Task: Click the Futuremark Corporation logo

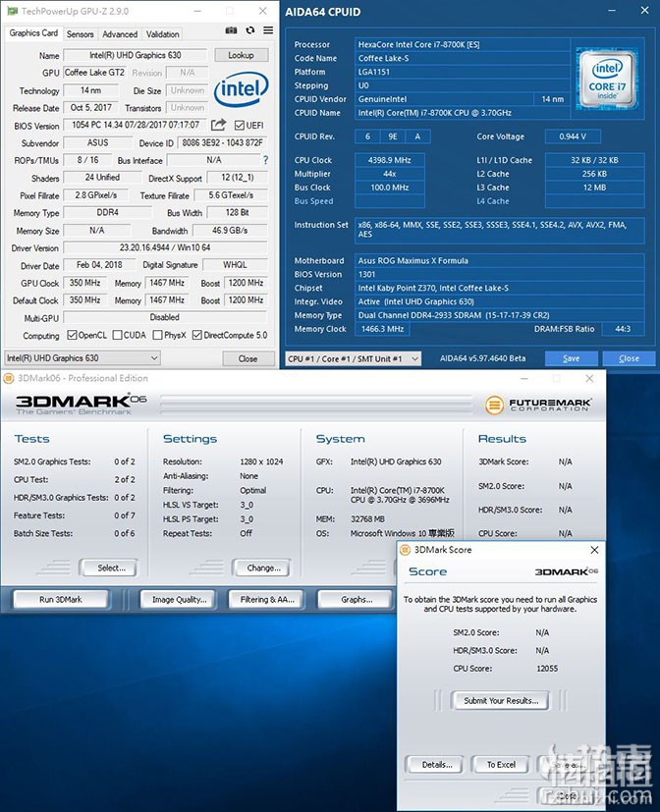Action: 538,405
